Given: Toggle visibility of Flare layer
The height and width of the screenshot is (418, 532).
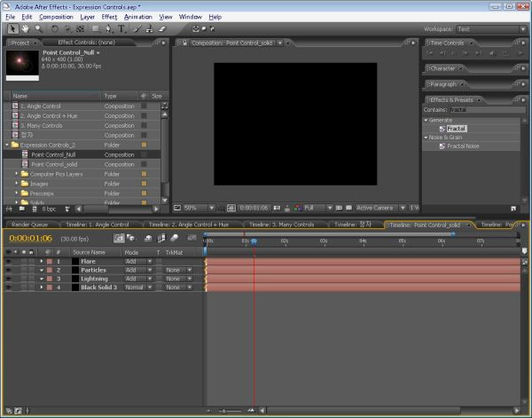Looking at the screenshot, I should [x=9, y=262].
